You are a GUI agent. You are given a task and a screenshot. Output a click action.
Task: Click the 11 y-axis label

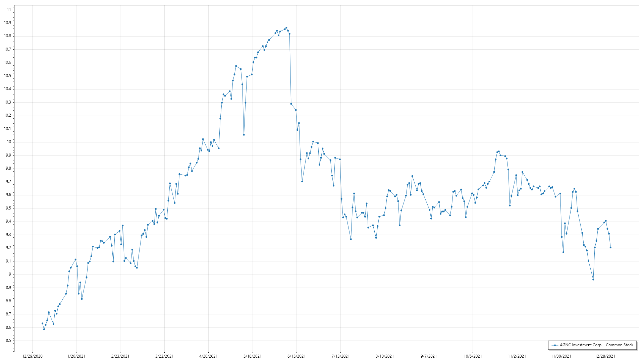pyautogui.click(x=9, y=9)
